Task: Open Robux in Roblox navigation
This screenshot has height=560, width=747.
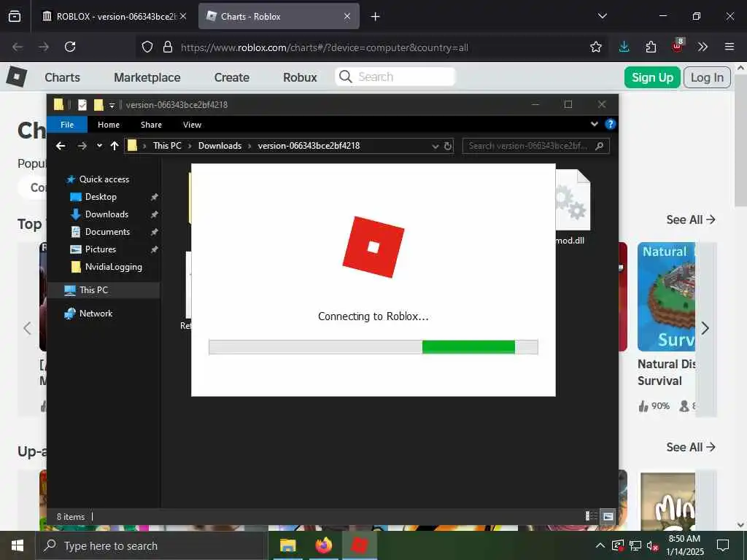Action: 300,77
